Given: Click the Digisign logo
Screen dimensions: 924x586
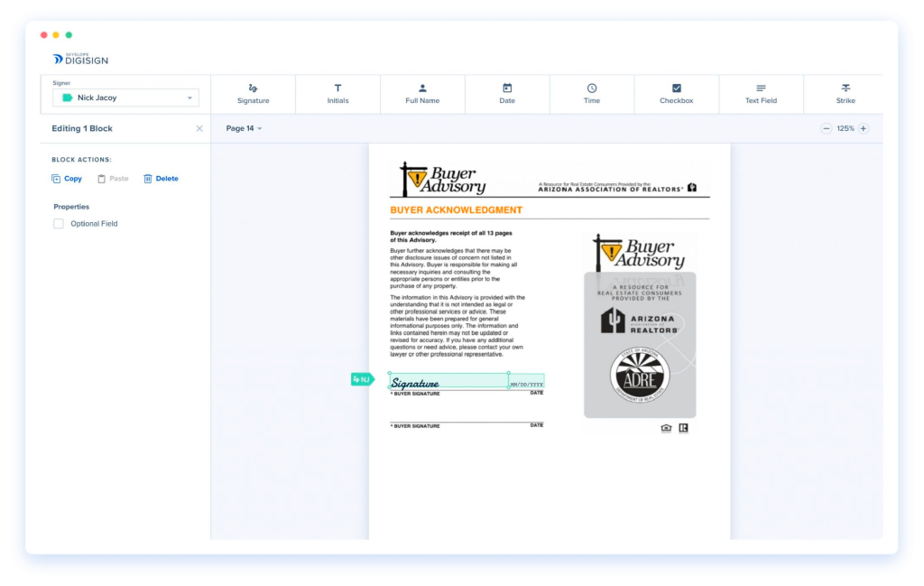Looking at the screenshot, I should click(x=81, y=59).
